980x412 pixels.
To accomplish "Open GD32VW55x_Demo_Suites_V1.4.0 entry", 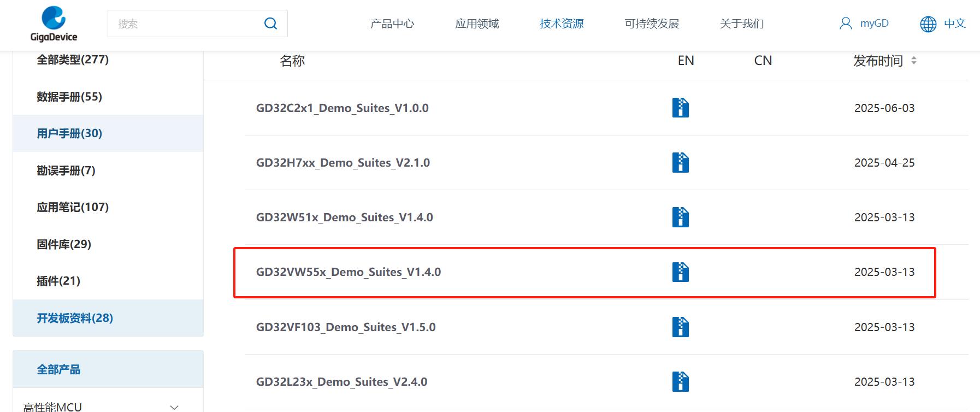I will tap(349, 272).
